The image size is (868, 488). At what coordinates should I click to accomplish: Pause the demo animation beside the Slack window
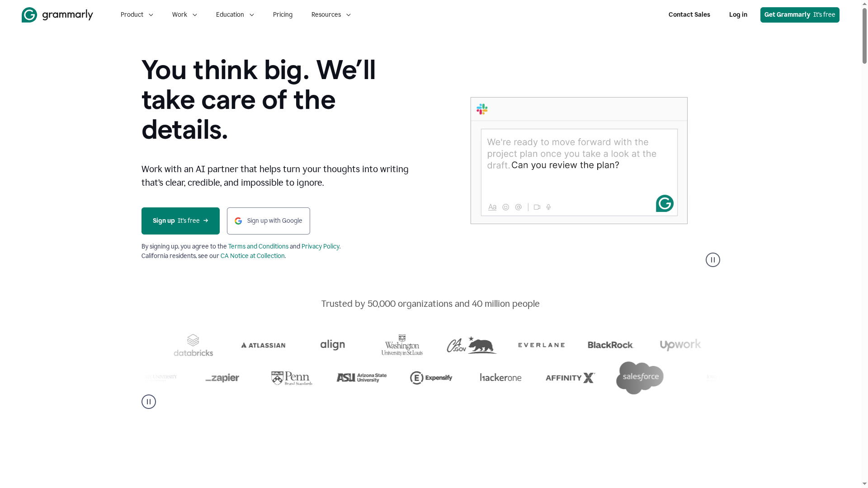[x=713, y=260]
